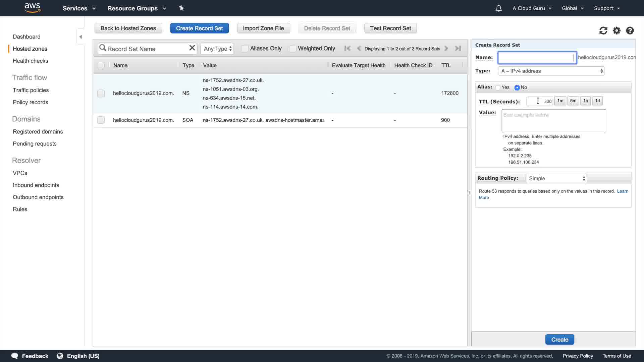This screenshot has height=362, width=644.
Task: Check the Weighted Only checkbox
Action: point(292,49)
